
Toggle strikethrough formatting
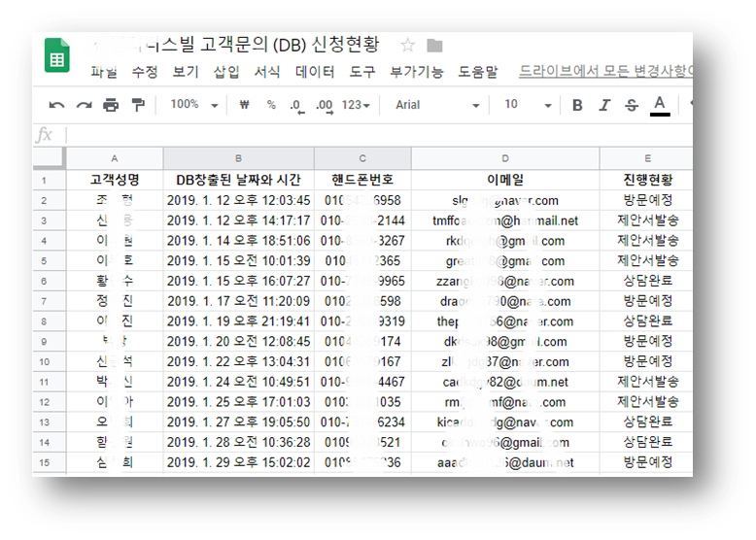[632, 105]
